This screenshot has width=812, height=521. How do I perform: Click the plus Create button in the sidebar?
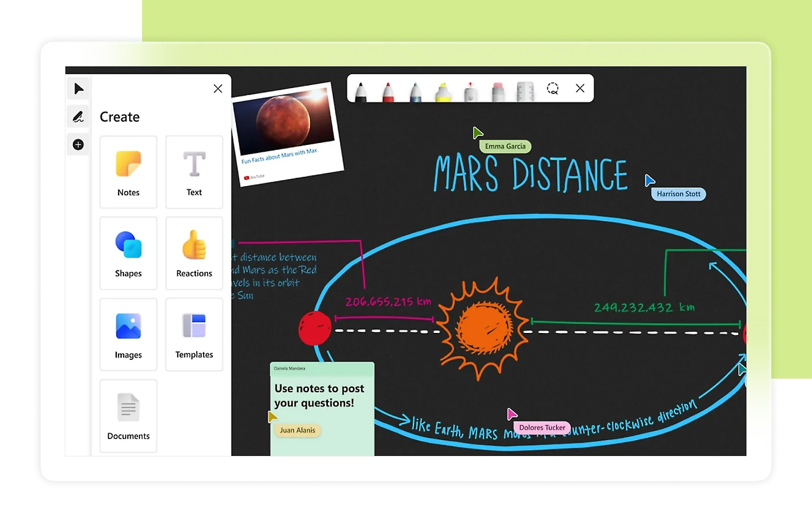tap(78, 144)
